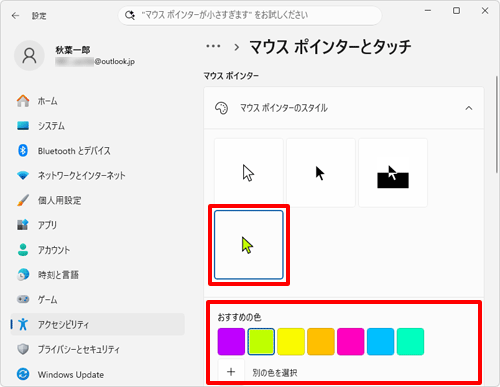Click the Windows Update sync icon
The image size is (500, 387).
23,374
